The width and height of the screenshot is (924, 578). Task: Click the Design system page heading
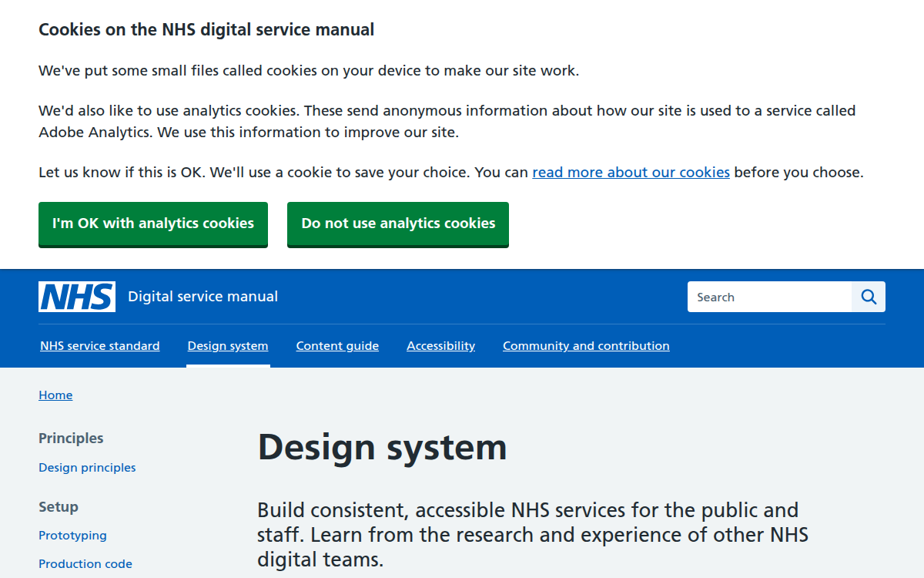coord(382,447)
